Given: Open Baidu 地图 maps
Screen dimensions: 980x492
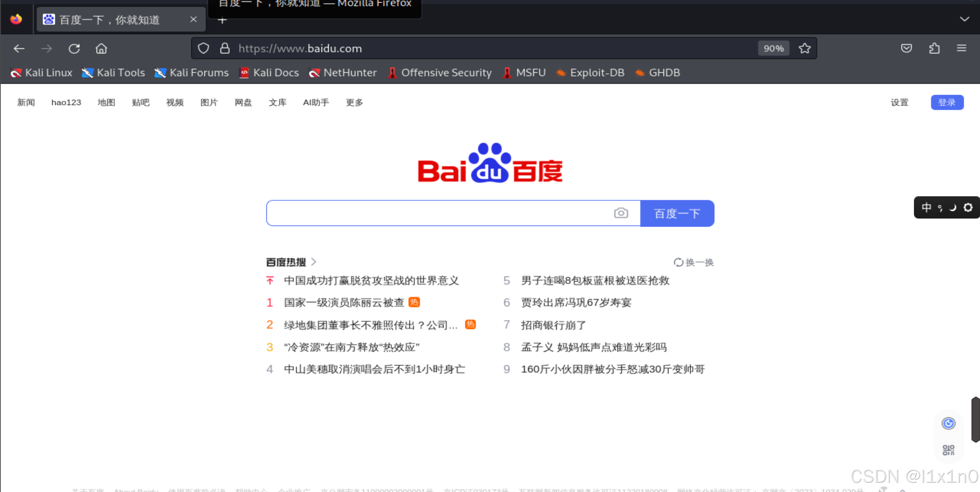Looking at the screenshot, I should 106,102.
